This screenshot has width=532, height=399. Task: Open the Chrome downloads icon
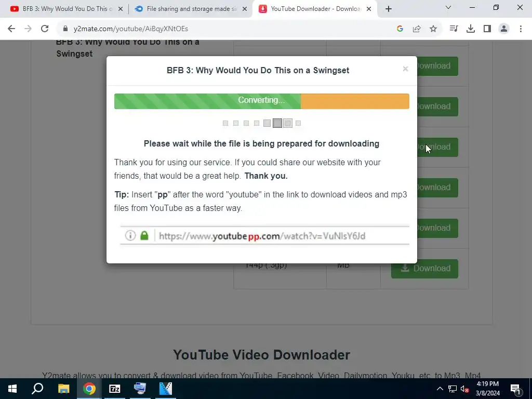(471, 29)
